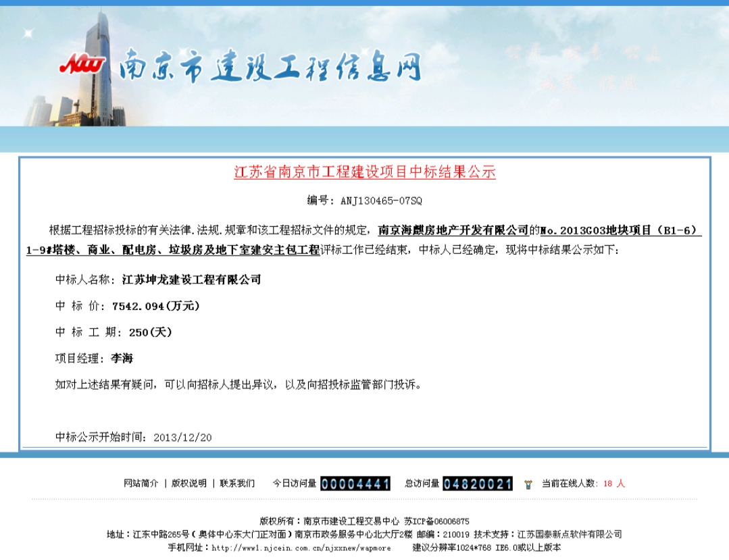
Task: Click the 南京市建设工程信息网 banner title
Action: (270, 66)
